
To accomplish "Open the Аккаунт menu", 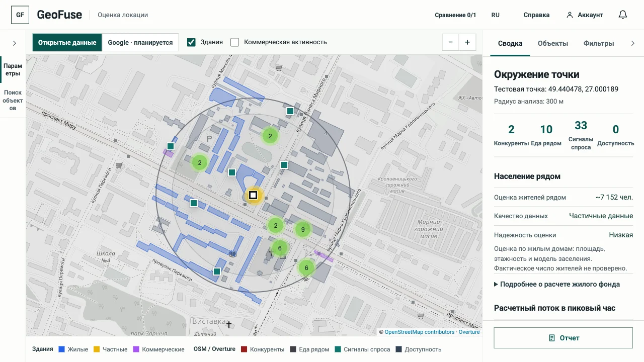I will tap(585, 15).
